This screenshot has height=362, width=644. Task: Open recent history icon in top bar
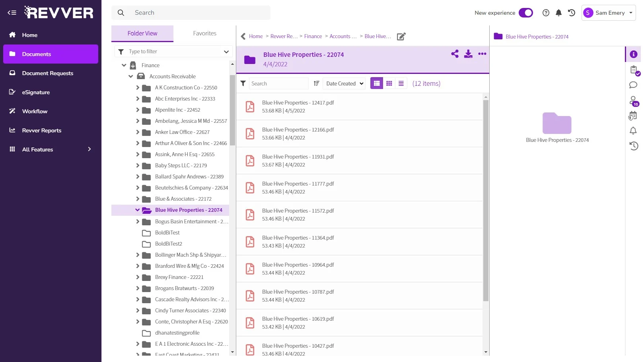click(x=572, y=13)
